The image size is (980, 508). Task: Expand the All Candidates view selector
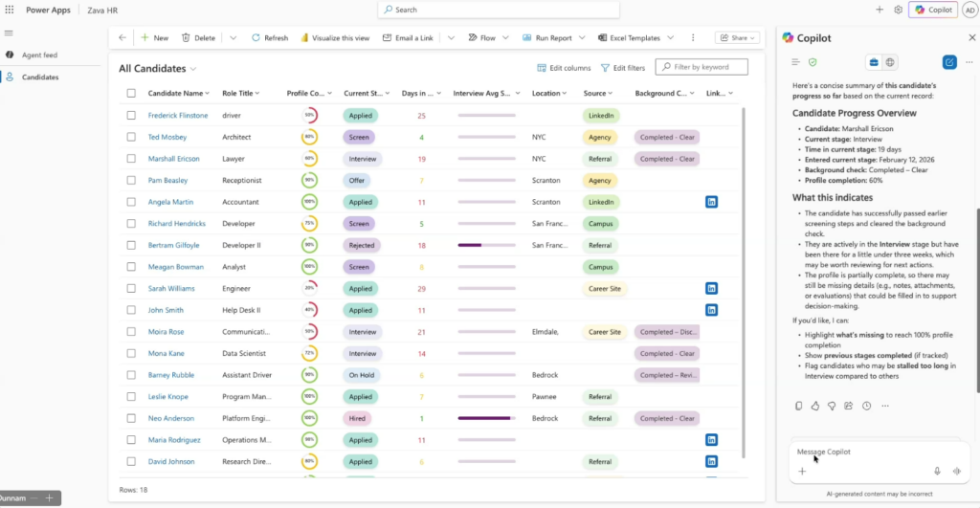[193, 69]
